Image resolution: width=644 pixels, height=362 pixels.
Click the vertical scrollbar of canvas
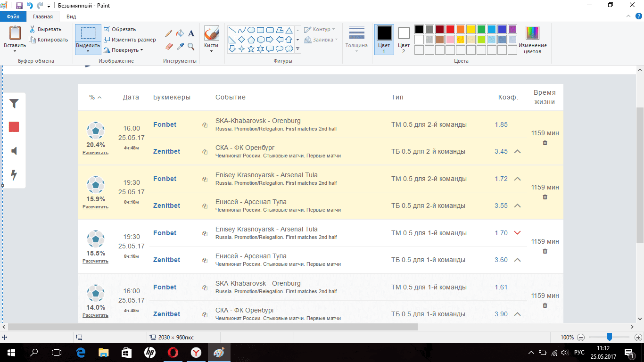(640, 175)
